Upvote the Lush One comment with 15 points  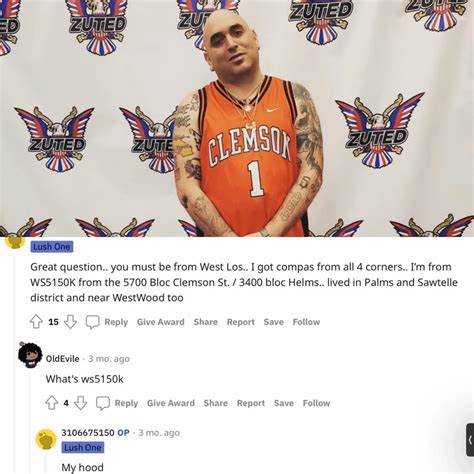tap(36, 322)
